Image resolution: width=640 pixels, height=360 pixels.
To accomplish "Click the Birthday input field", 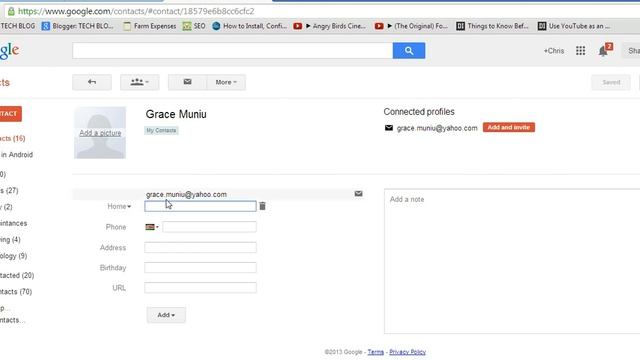I will tap(200, 268).
